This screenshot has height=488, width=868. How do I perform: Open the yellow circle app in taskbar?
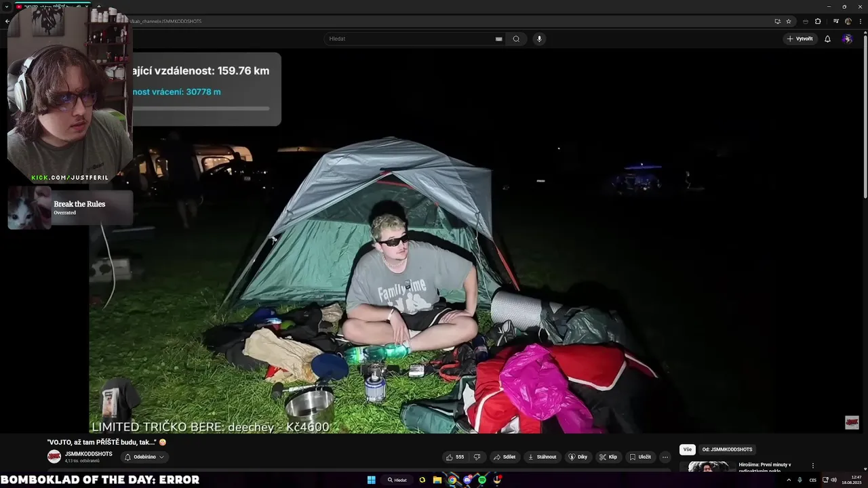click(422, 480)
